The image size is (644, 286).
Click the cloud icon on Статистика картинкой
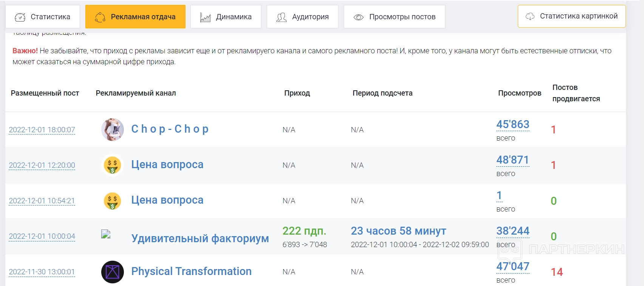(530, 16)
